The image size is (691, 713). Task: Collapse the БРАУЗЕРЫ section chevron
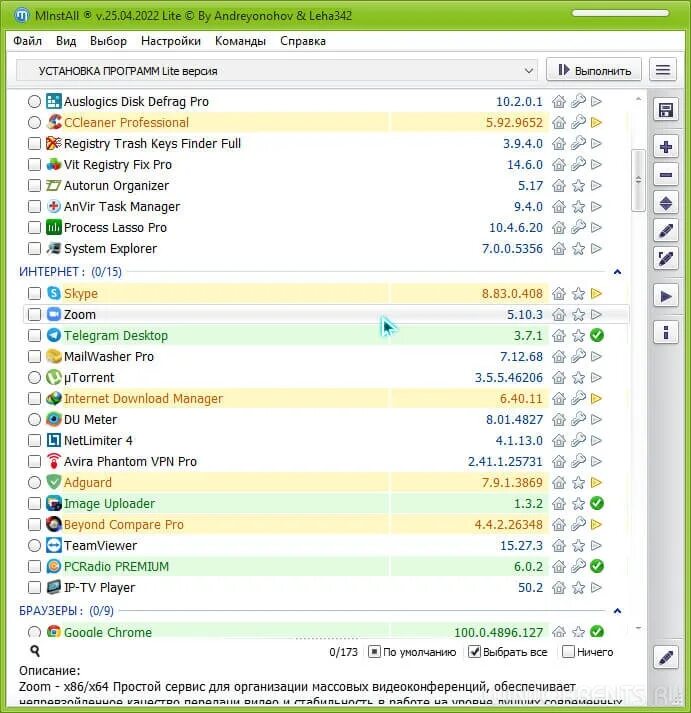pyautogui.click(x=617, y=611)
